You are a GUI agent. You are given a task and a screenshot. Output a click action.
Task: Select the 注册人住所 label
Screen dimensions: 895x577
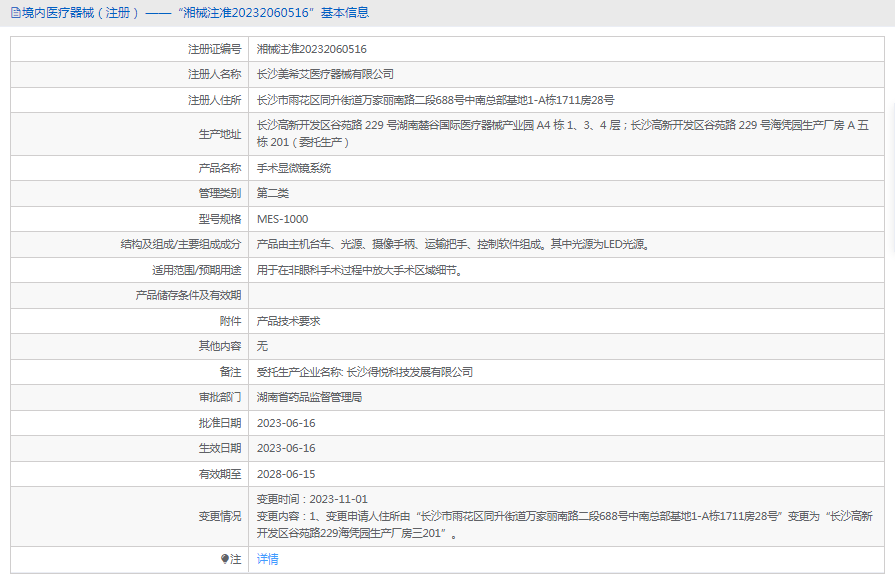coord(215,100)
